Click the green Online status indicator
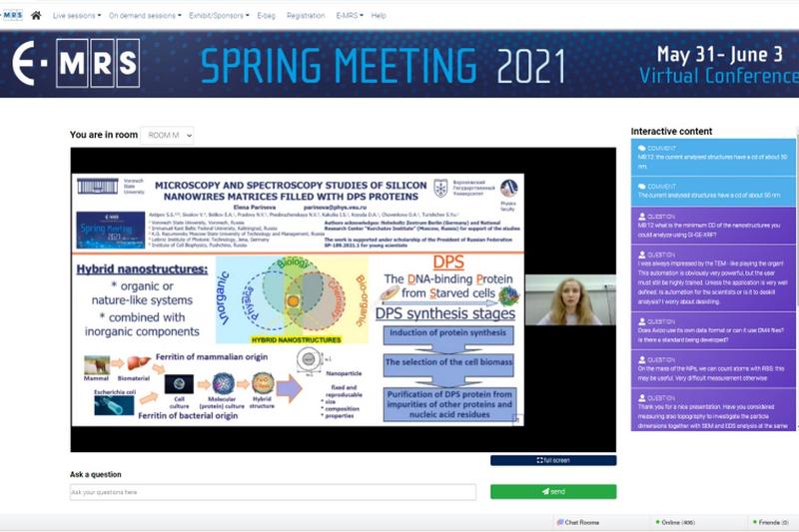This screenshot has width=799, height=532. point(657,522)
